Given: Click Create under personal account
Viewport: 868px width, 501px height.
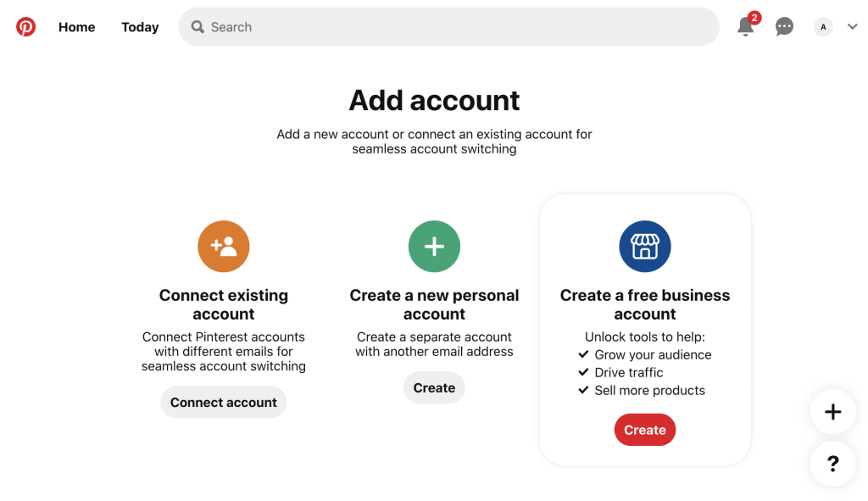Looking at the screenshot, I should 434,387.
